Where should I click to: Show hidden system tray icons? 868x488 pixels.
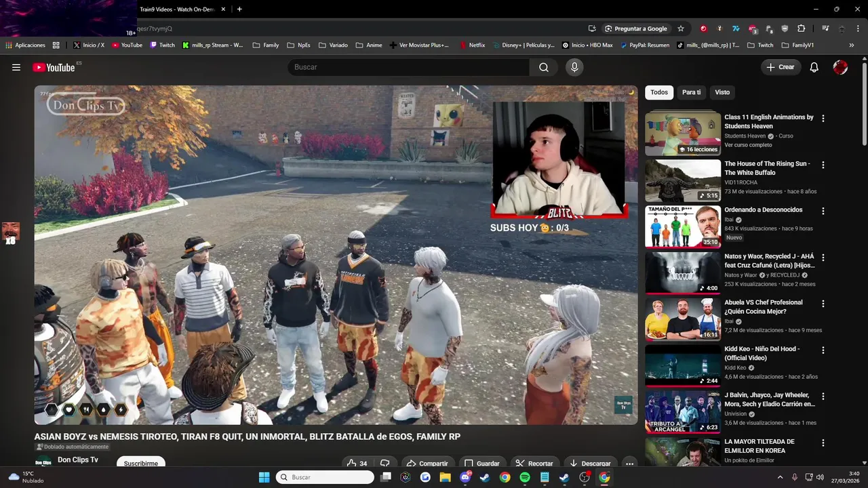(780, 477)
